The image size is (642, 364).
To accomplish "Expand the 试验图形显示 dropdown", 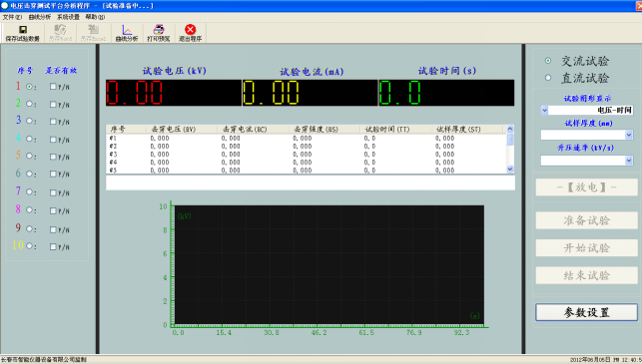I will point(544,110).
